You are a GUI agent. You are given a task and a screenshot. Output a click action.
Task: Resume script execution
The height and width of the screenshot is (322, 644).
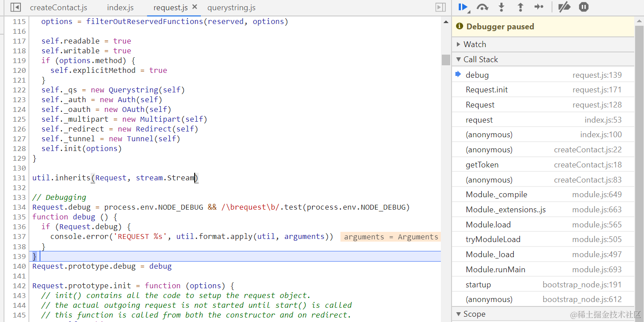(463, 7)
